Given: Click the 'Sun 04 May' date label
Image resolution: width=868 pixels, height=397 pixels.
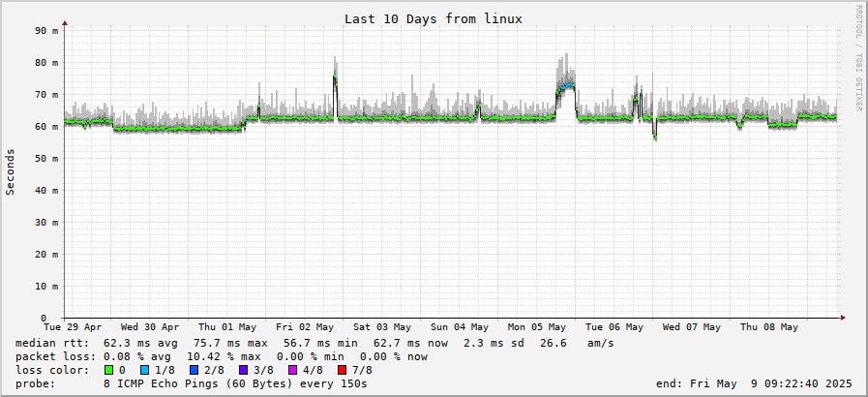Looking at the screenshot, I should (460, 327).
